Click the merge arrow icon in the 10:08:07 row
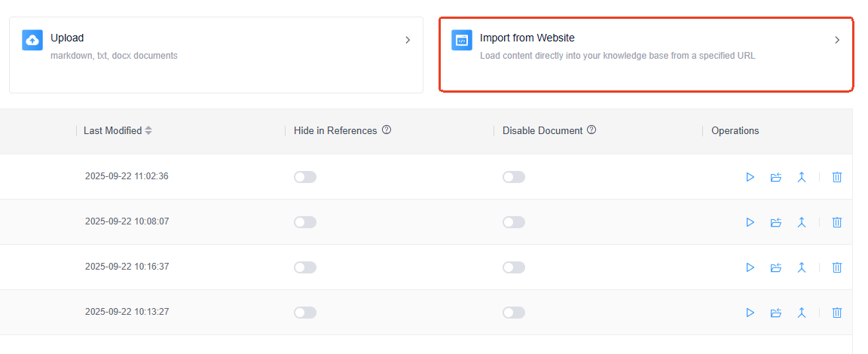Viewport: 868px width, 354px height. coord(802,222)
